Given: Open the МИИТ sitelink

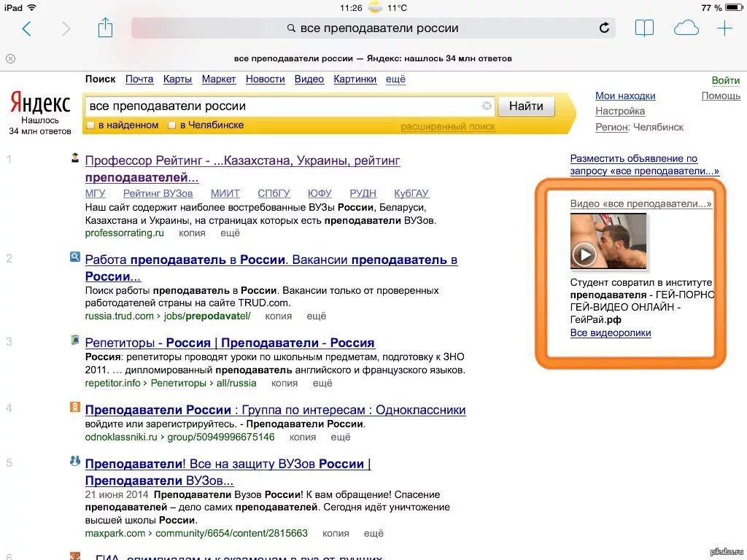Looking at the screenshot, I should coord(225,193).
